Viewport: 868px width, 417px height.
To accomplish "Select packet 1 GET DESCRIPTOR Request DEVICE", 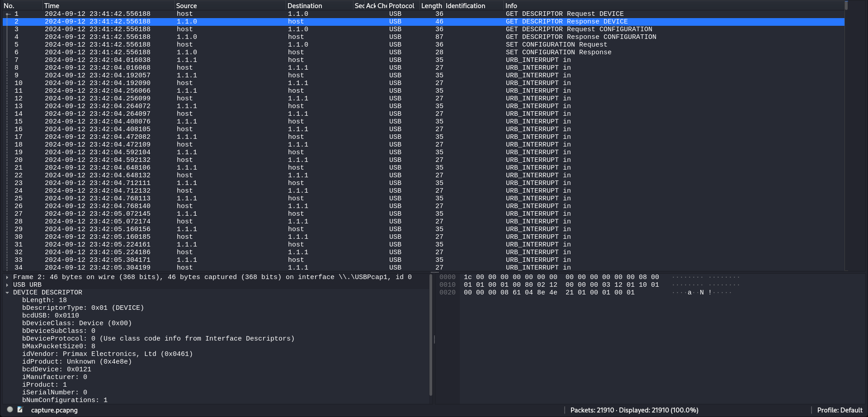I will pos(564,14).
